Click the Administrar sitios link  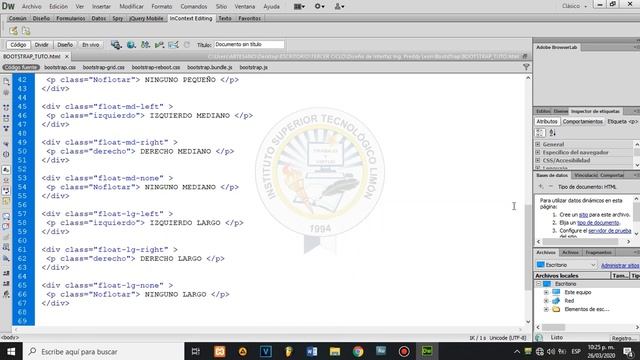620,266
